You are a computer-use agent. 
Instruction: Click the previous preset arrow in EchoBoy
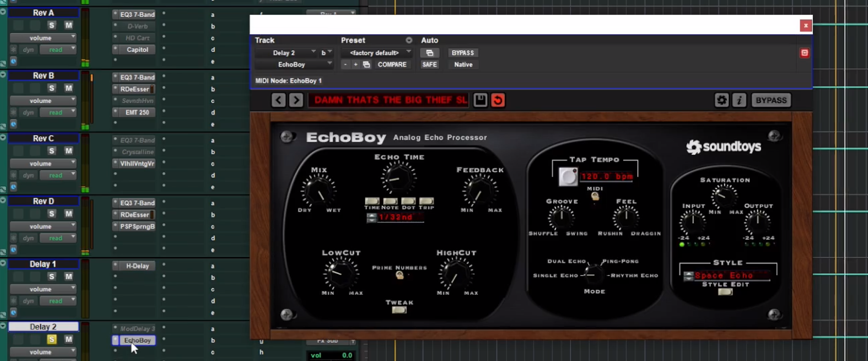click(279, 100)
